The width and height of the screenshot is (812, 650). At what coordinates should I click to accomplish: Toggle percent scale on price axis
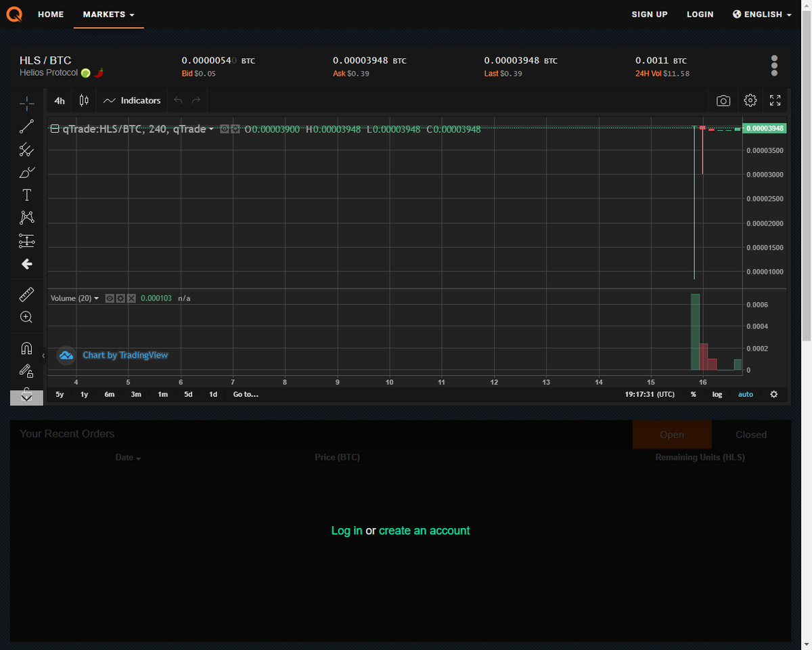point(694,394)
